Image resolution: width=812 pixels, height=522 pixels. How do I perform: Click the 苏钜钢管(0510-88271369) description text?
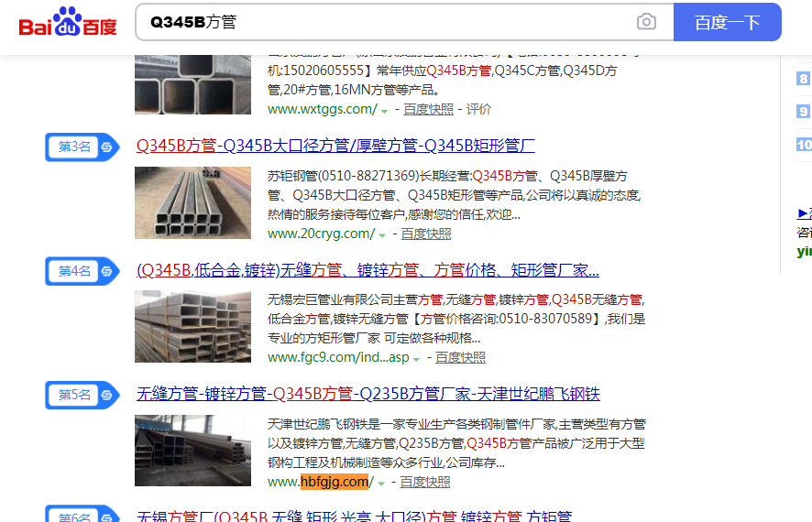click(x=455, y=195)
